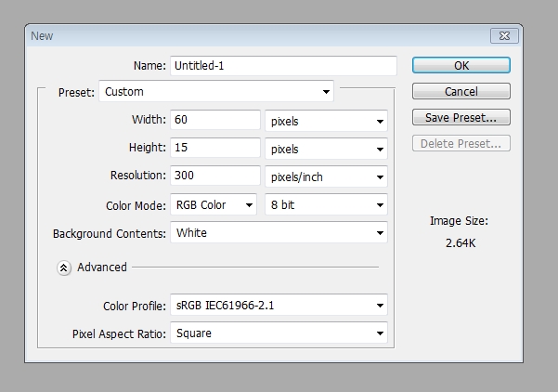The image size is (558, 392).
Task: Collapse the Advanced section chevron icon
Action: [64, 268]
